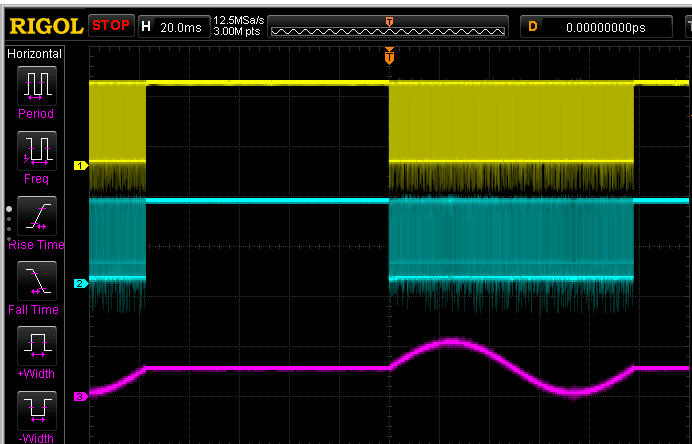The width and height of the screenshot is (692, 444).
Task: Select the -Width measurement icon
Action: coord(37,410)
